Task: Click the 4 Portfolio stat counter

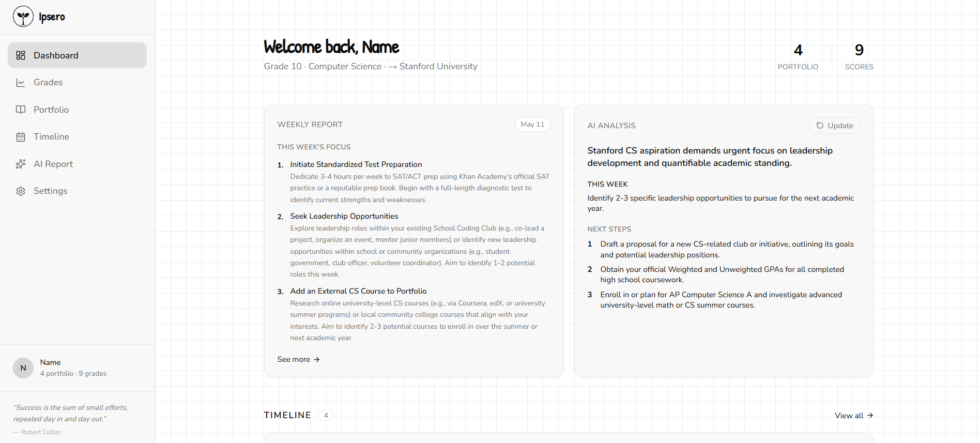Action: 798,56
